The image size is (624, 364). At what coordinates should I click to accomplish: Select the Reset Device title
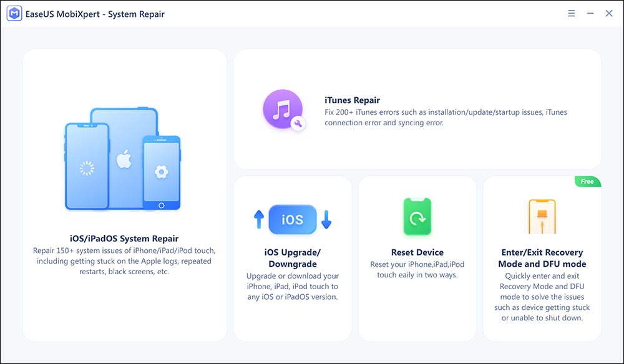417,252
